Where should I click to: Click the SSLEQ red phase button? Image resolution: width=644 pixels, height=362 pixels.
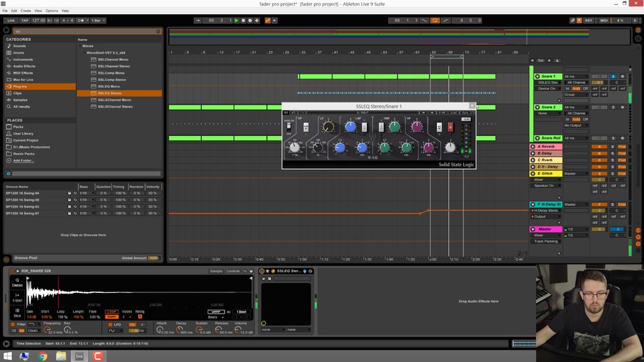450,127
